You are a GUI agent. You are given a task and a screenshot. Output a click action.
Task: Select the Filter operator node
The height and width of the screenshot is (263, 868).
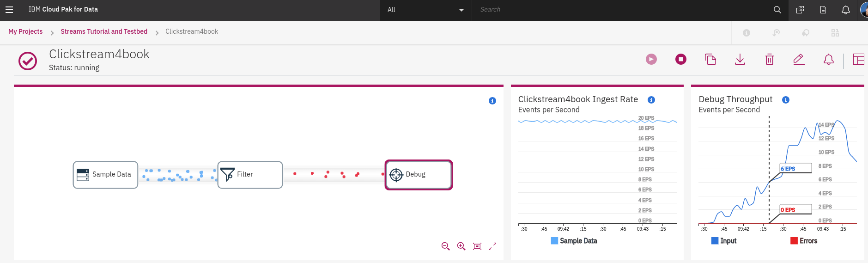point(250,175)
